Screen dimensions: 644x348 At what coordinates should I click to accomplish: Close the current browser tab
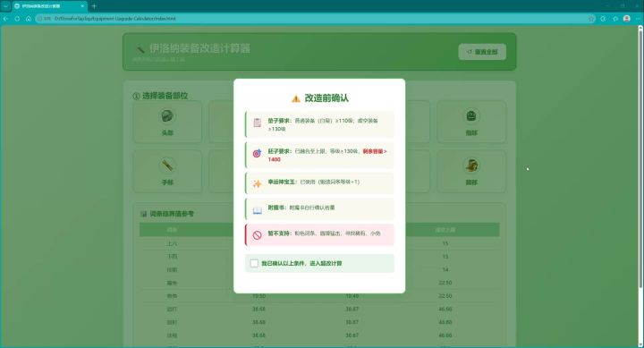point(82,6)
